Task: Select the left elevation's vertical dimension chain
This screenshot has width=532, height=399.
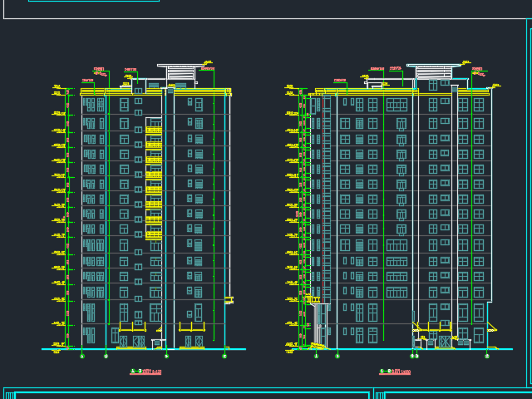Action: [66, 216]
